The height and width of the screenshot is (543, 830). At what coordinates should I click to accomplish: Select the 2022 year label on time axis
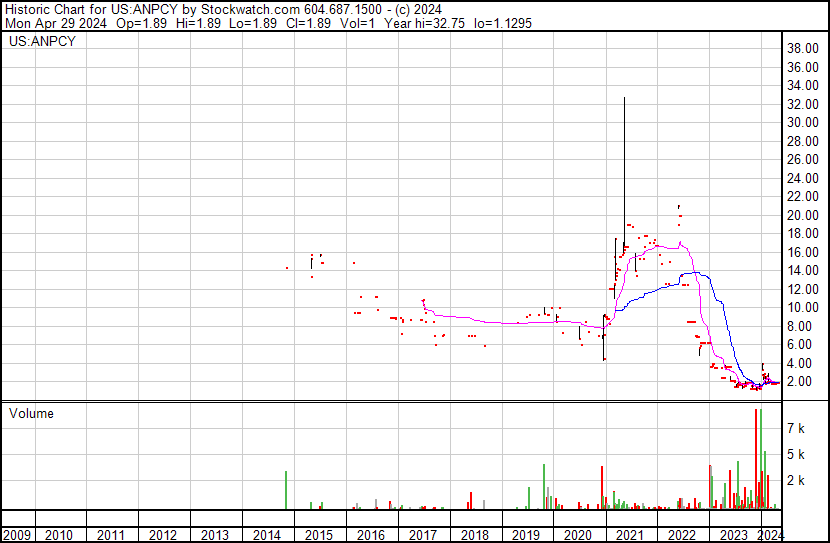pyautogui.click(x=681, y=535)
